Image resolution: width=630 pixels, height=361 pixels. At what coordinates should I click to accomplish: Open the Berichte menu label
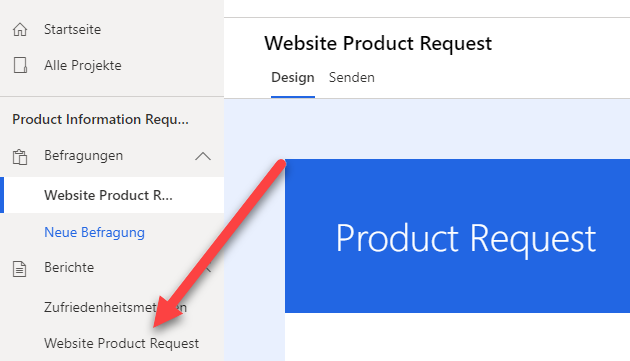[x=69, y=267]
